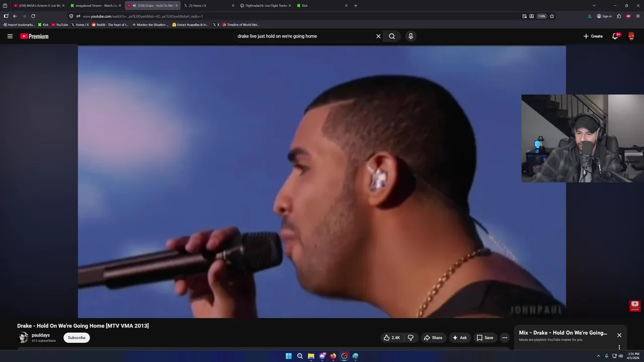Image resolution: width=644 pixels, height=362 pixels.
Task: Open the Extract Acapellas bookmark
Action: pos(190,25)
